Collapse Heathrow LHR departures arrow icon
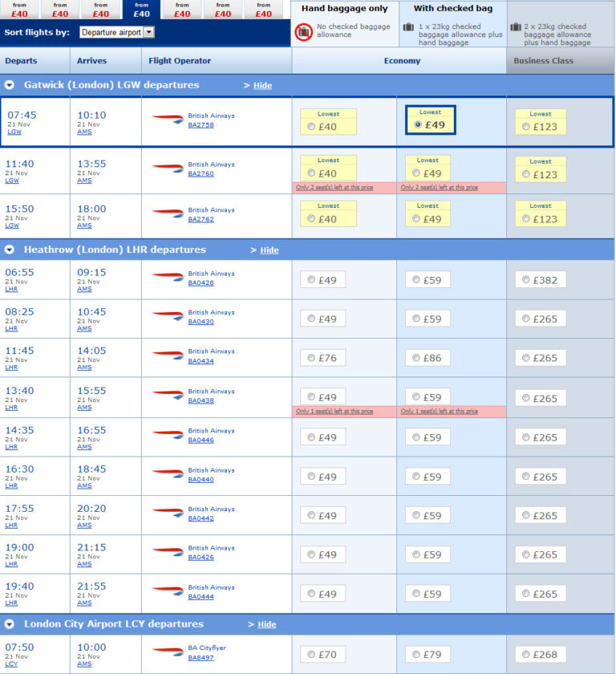616x674 pixels. pos(10,250)
